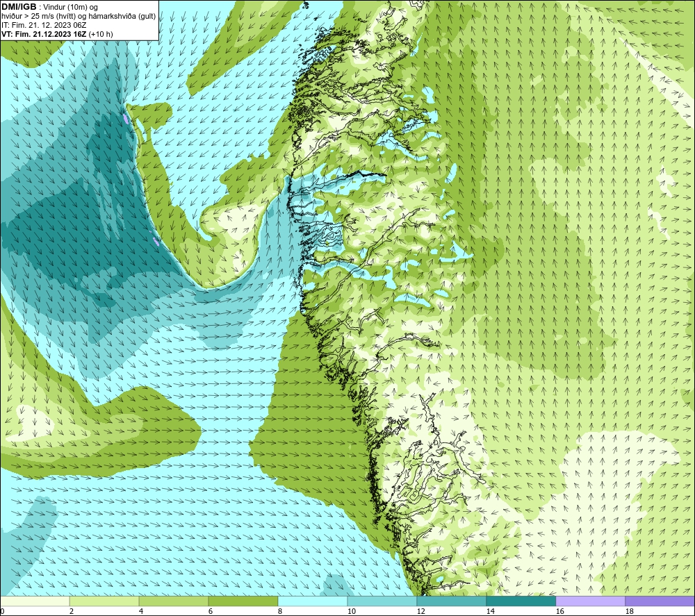
Task: Click the legend scale value '10'
Action: pyautogui.click(x=351, y=612)
